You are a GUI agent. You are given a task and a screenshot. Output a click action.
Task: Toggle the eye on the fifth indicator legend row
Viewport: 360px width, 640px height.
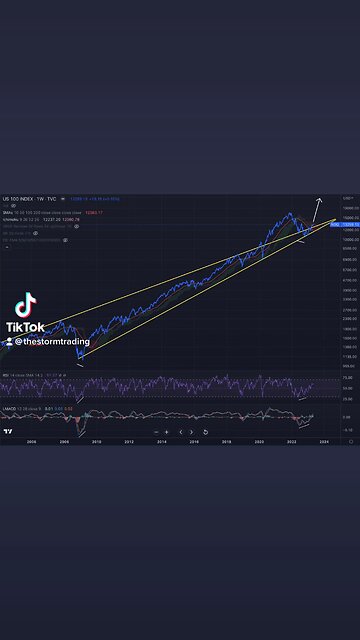(x=36, y=233)
